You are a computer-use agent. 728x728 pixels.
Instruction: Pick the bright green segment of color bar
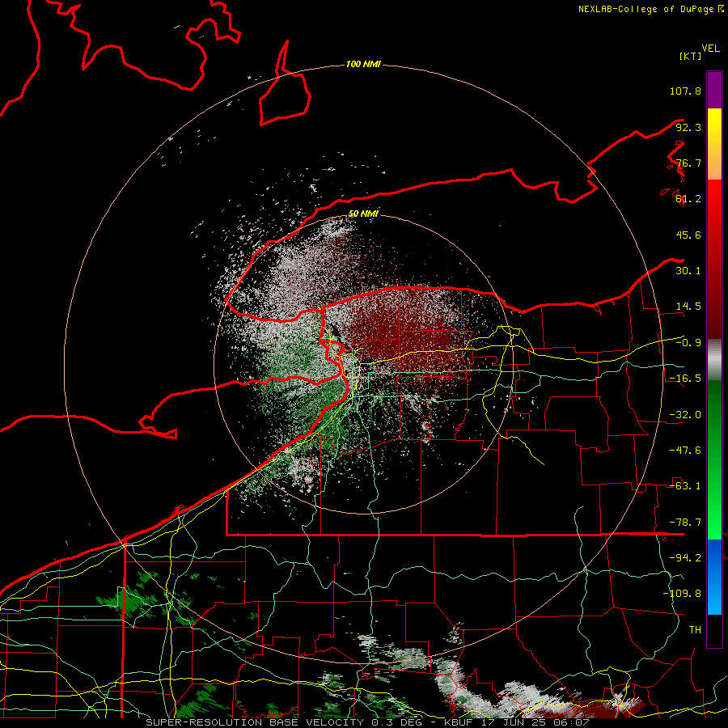[x=714, y=520]
